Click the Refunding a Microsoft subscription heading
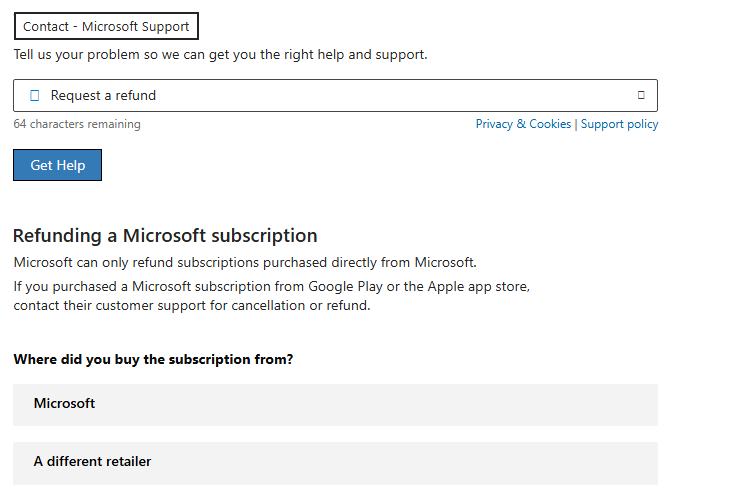 click(x=165, y=236)
